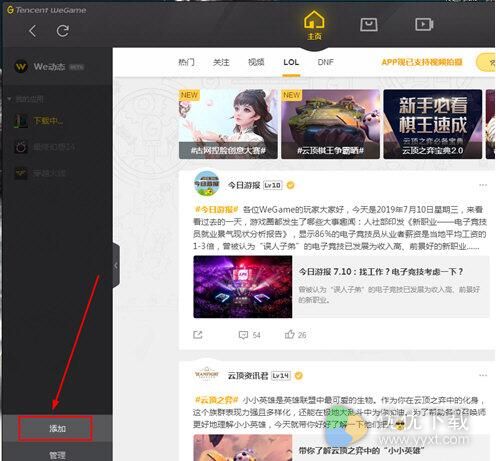Collapse the sidebar with the edge handle

point(116,266)
